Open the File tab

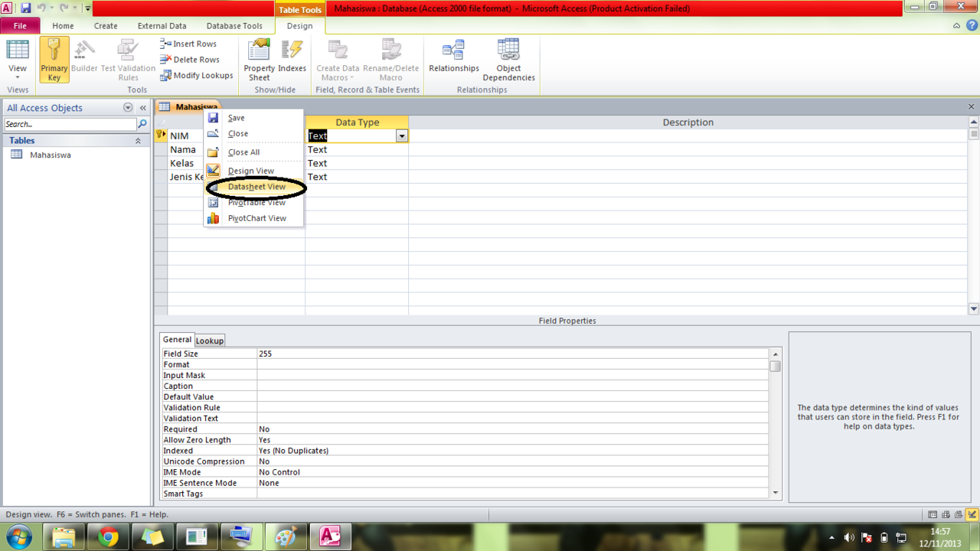pyautogui.click(x=20, y=25)
